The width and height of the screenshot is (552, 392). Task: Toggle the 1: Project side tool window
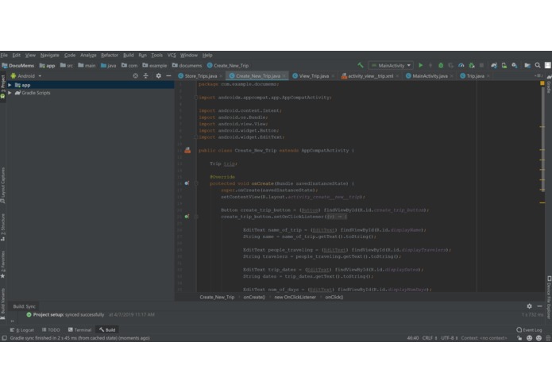click(x=3, y=86)
